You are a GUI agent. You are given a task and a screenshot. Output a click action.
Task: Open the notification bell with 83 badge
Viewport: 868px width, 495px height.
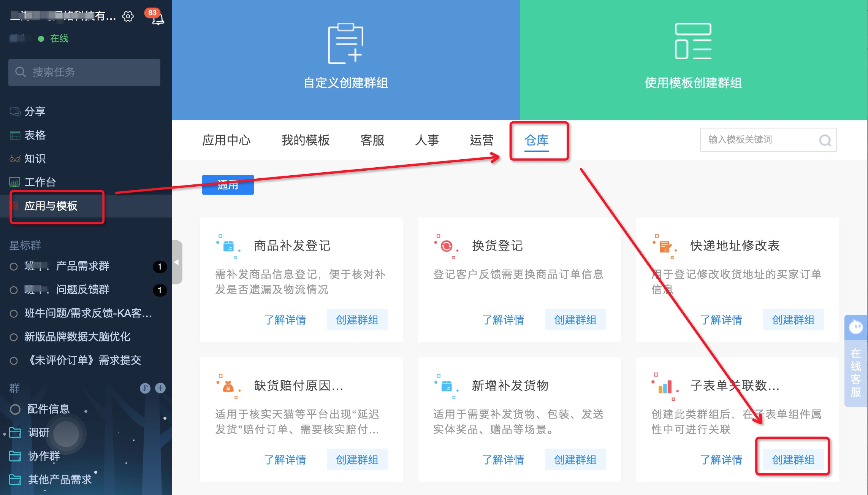[x=157, y=18]
